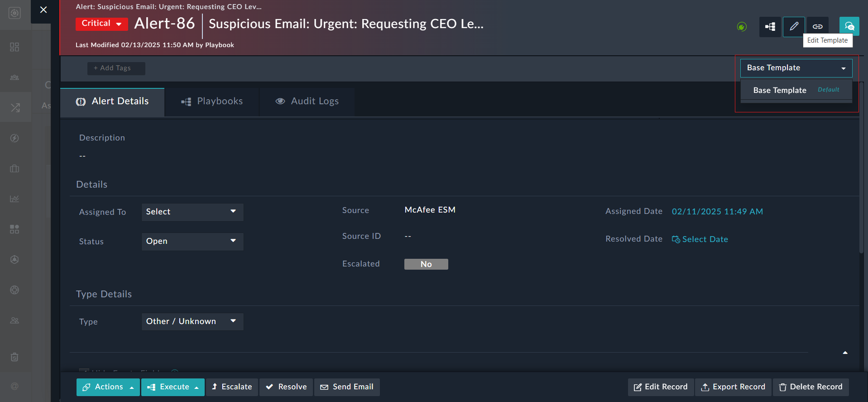This screenshot has height=402, width=868.
Task: Open the recycle bin icon in sidebar
Action: pos(14,357)
